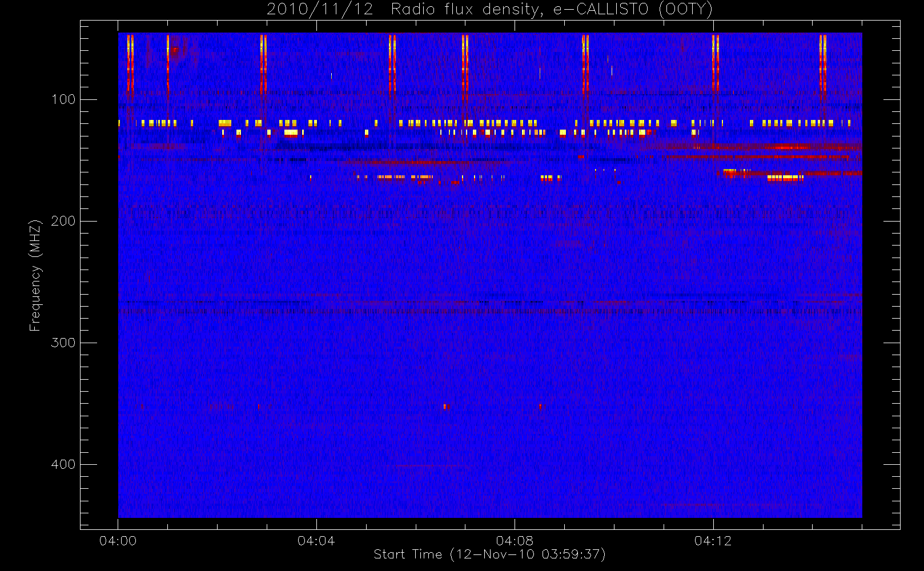This screenshot has width=924, height=571.
Task: Select the 'Frequency (MHz)' y-axis label
Action: [x=35, y=275]
